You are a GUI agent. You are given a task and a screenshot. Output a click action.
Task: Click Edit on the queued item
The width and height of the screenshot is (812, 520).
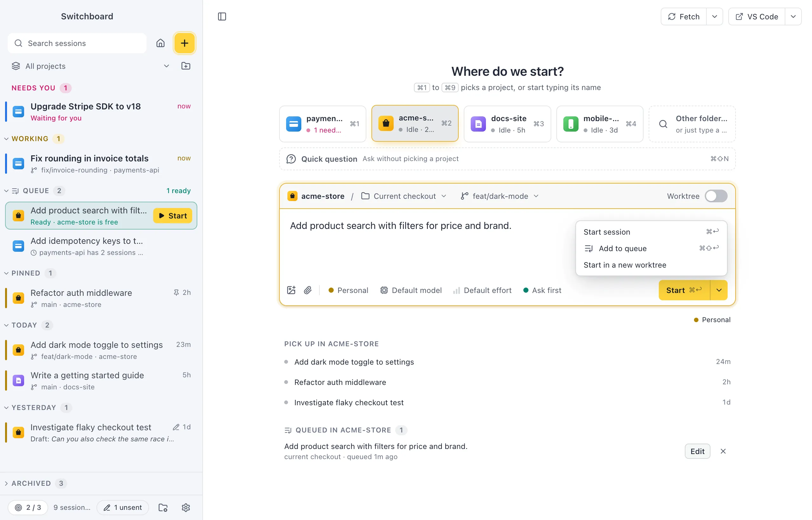(x=697, y=451)
